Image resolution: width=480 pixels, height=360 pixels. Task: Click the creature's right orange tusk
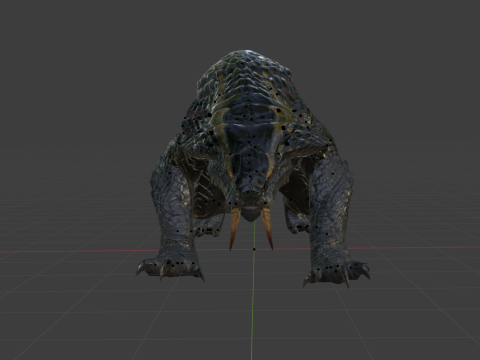point(267,228)
